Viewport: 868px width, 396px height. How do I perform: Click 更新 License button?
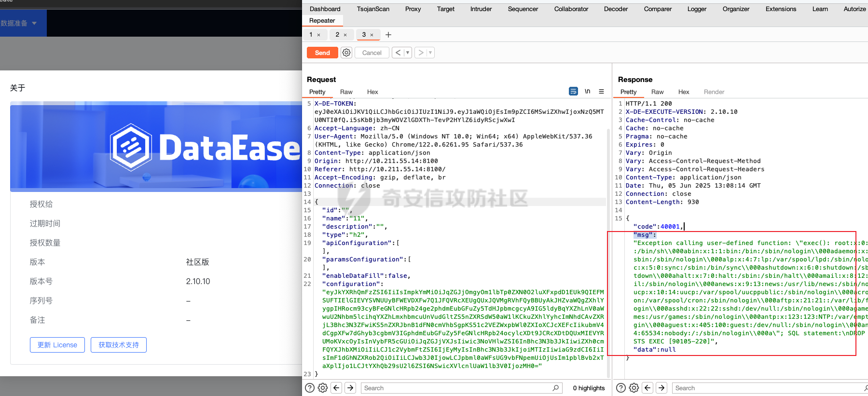(57, 345)
